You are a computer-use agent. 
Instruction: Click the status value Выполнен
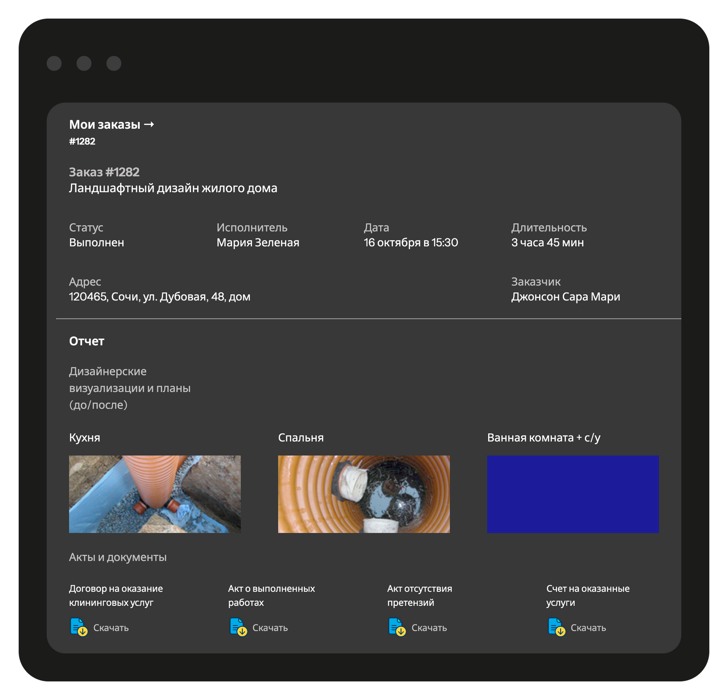pyautogui.click(x=96, y=243)
